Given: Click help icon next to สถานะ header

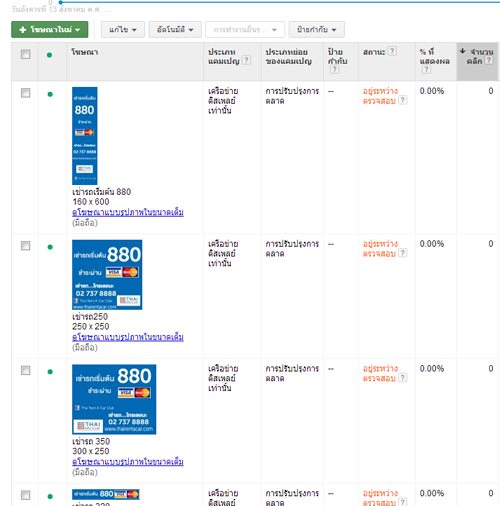Looking at the screenshot, I should (x=392, y=51).
